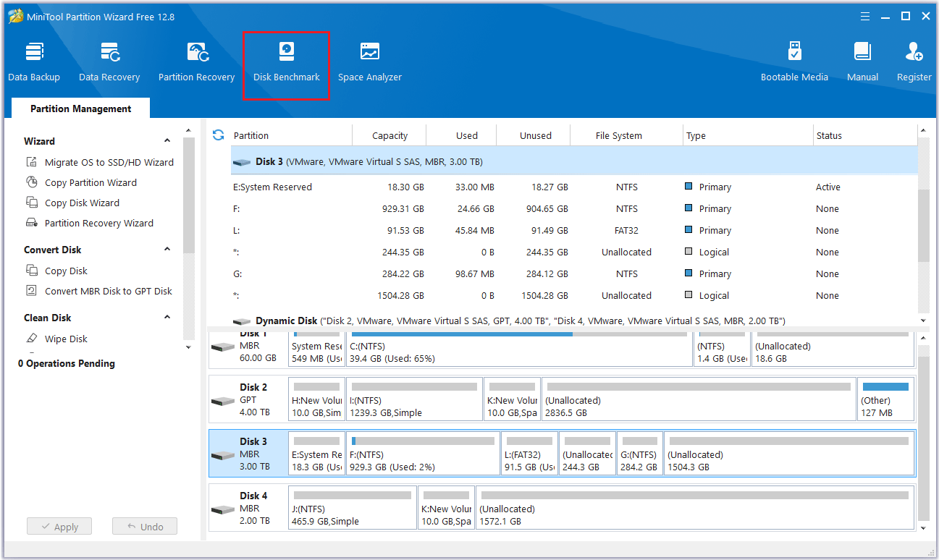Sort by Type column header

click(x=748, y=135)
